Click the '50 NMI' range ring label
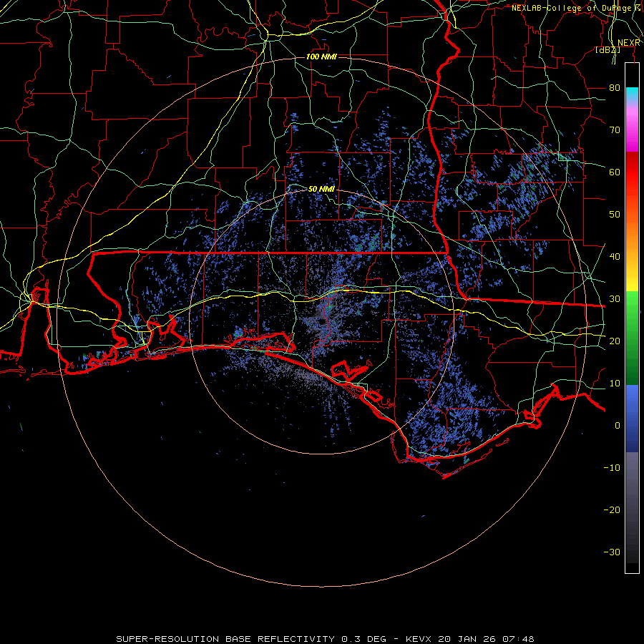The height and width of the screenshot is (644, 644). [321, 189]
